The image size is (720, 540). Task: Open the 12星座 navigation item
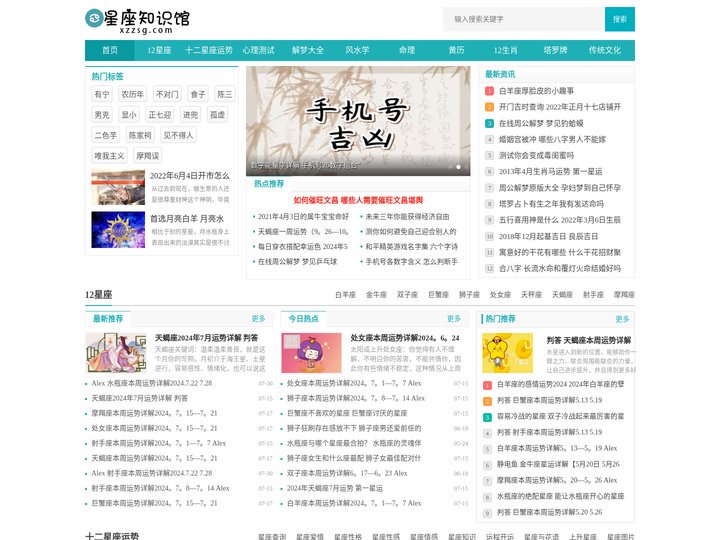click(x=159, y=51)
